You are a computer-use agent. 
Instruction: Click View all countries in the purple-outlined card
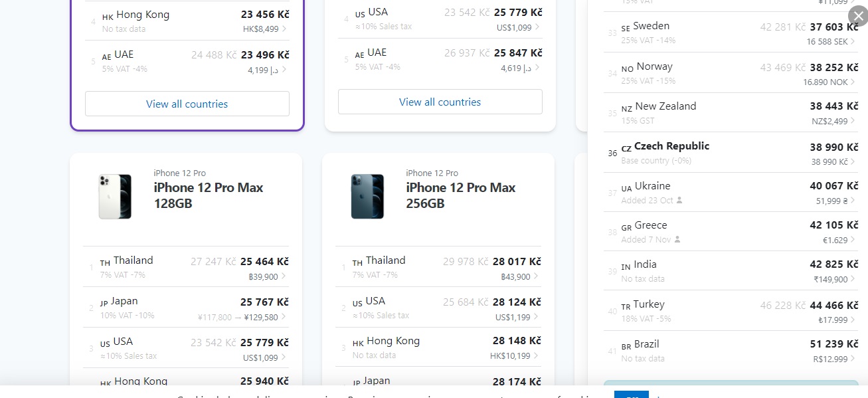pos(187,104)
